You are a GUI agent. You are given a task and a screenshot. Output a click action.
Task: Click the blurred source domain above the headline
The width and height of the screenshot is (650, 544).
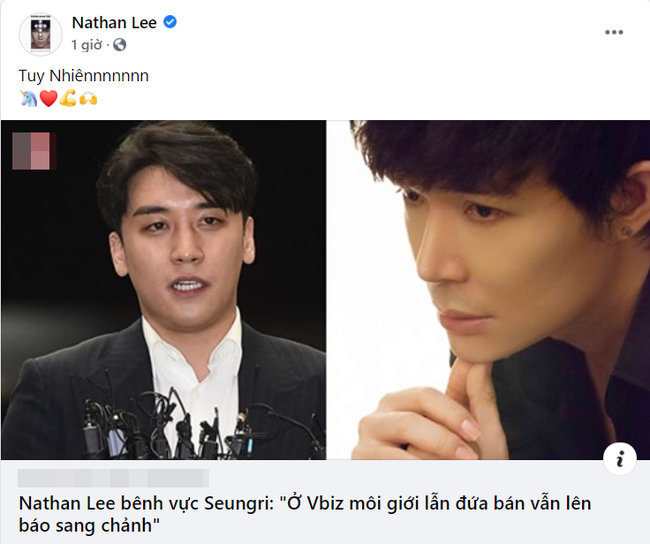click(x=114, y=478)
